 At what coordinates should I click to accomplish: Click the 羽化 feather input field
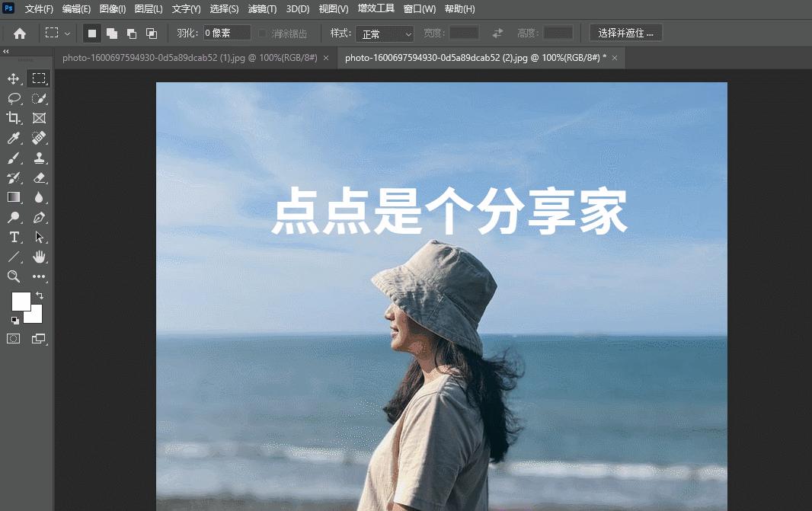click(226, 33)
